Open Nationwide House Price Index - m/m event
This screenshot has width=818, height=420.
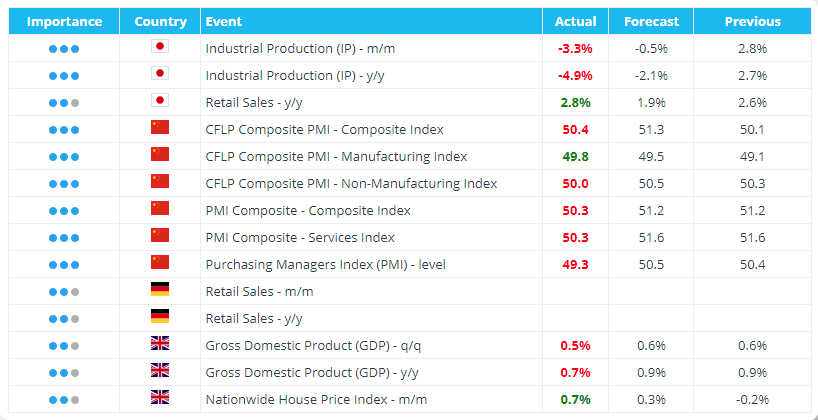click(315, 398)
